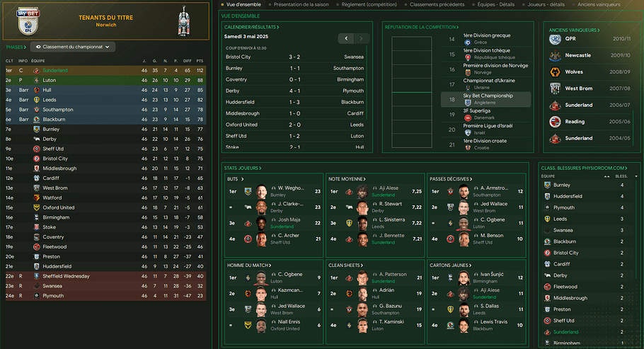Click the Sky Bet EFL logo

[28, 22]
